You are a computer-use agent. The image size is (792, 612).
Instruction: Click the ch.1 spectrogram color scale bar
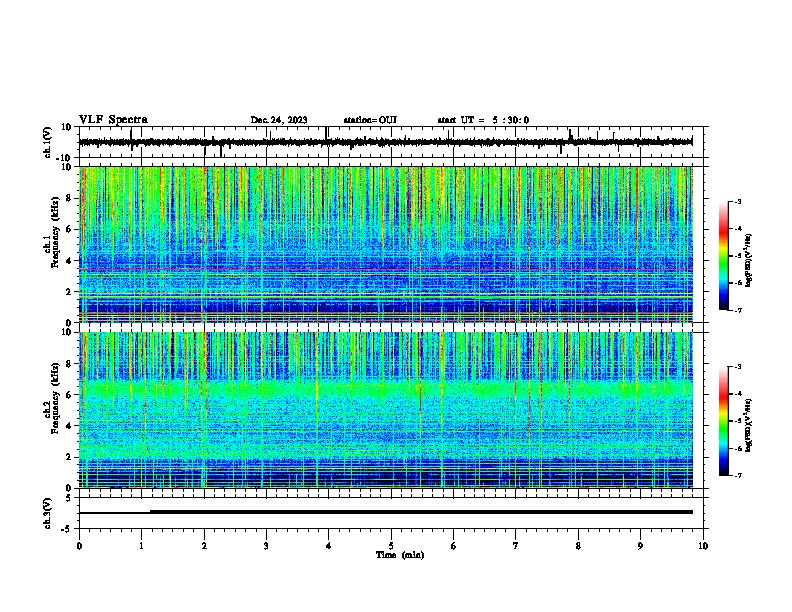pyautogui.click(x=724, y=256)
